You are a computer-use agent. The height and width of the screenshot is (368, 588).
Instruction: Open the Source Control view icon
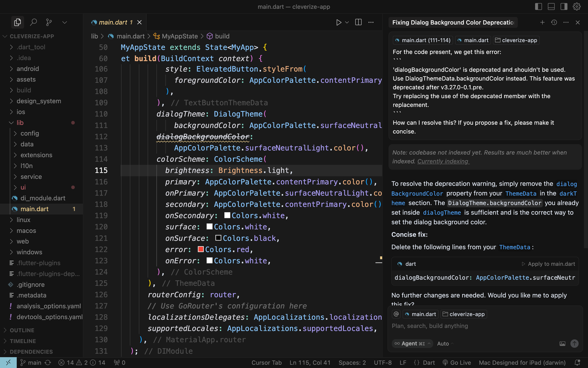[x=49, y=22]
